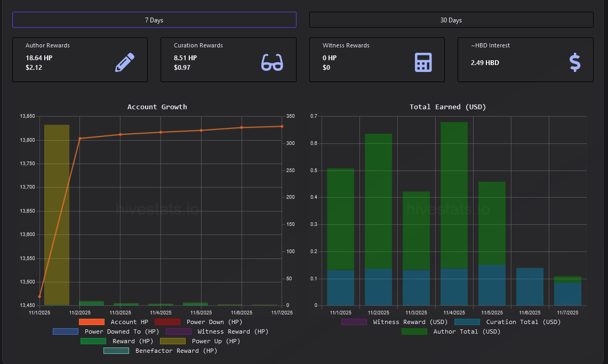Click the dollar sign icon in HBD Interest

(574, 62)
